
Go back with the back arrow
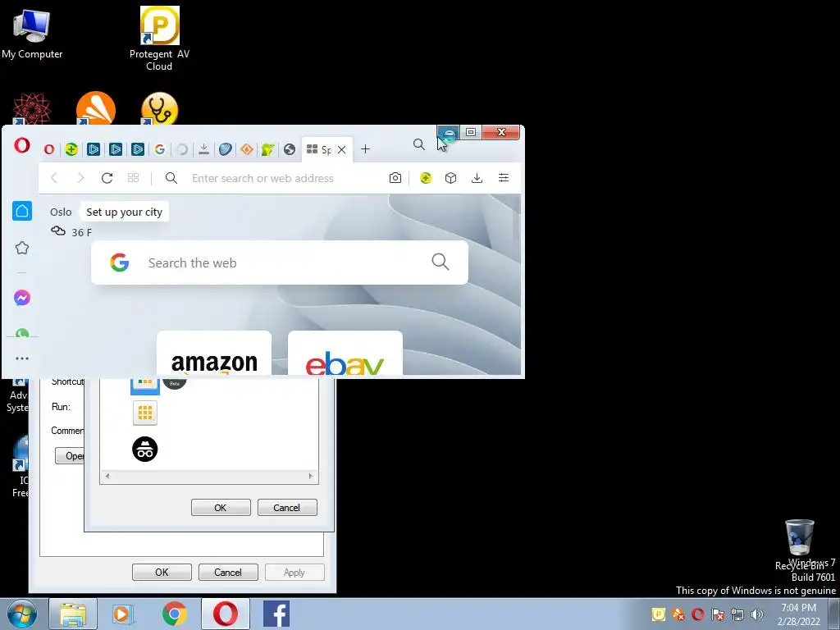54,178
